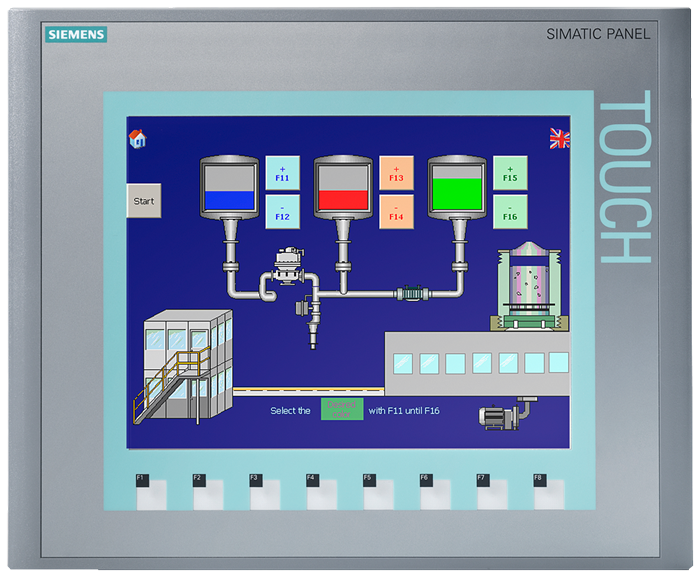This screenshot has width=700, height=577.
Task: Click the green Desired color field
Action: point(342,409)
